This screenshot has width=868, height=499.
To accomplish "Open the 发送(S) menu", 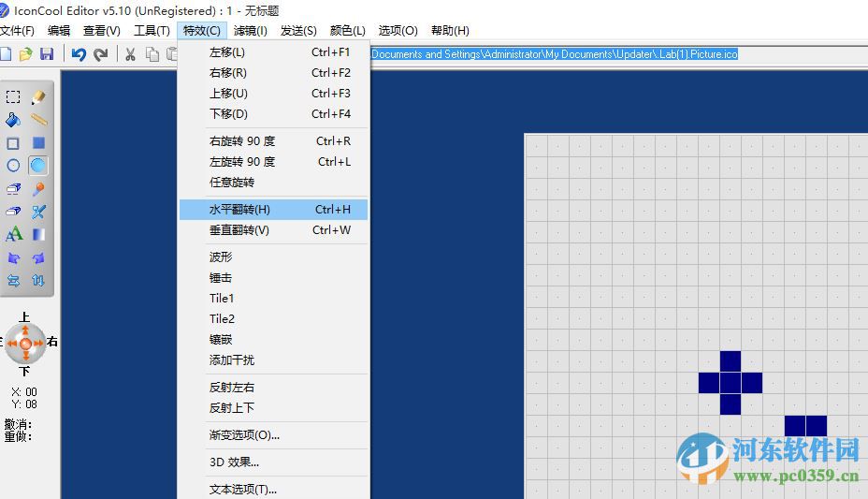I will 298,31.
